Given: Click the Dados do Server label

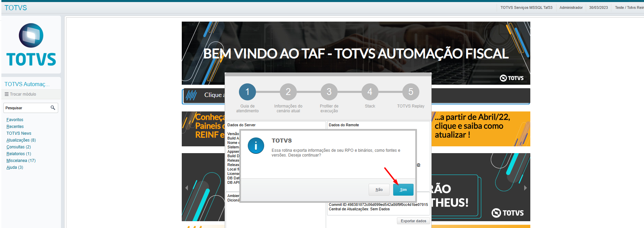Looking at the screenshot, I should [x=241, y=125].
